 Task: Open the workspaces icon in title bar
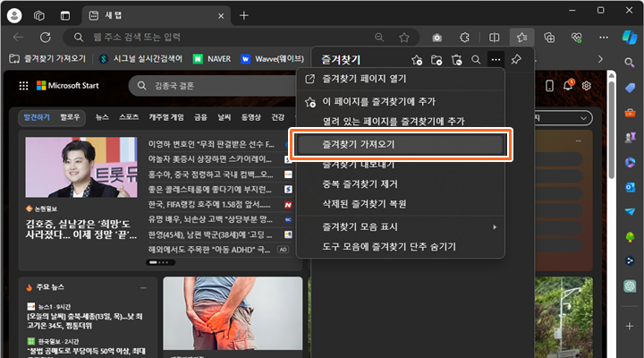39,15
